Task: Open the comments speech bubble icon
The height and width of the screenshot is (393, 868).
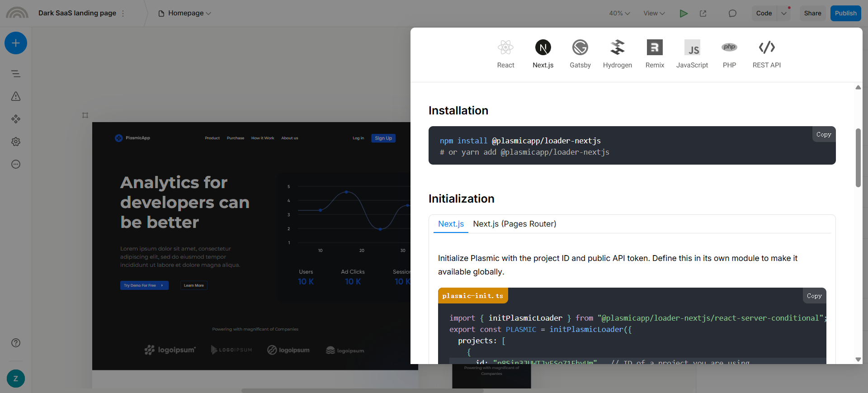Action: tap(732, 13)
